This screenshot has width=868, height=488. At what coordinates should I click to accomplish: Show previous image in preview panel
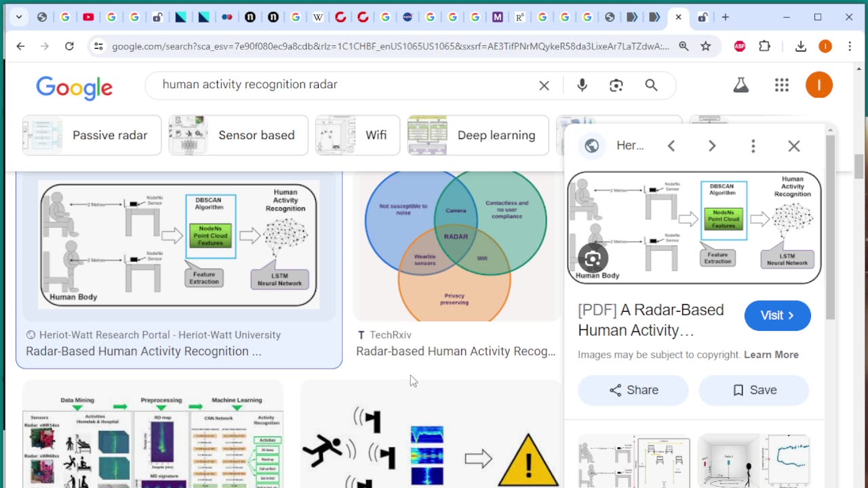coord(671,146)
